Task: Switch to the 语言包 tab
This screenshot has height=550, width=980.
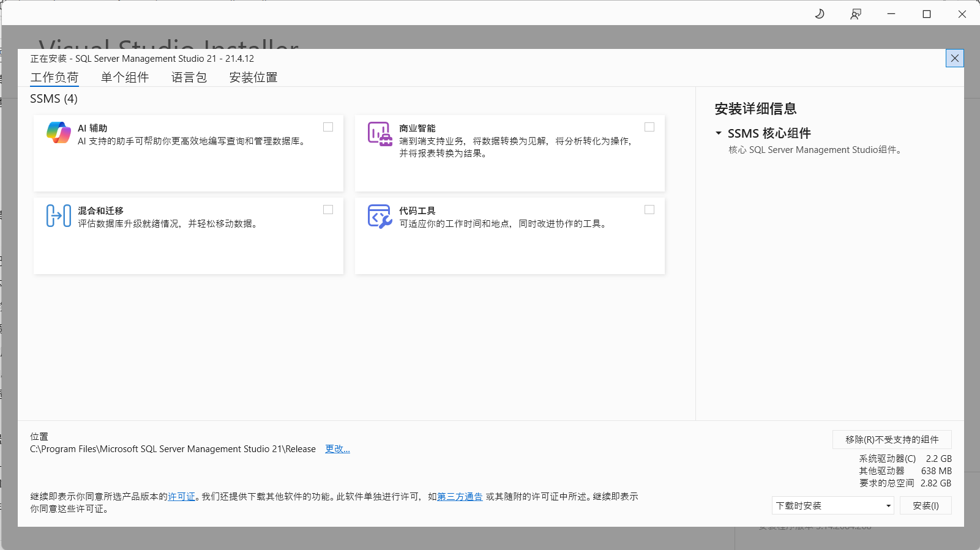Action: [189, 78]
